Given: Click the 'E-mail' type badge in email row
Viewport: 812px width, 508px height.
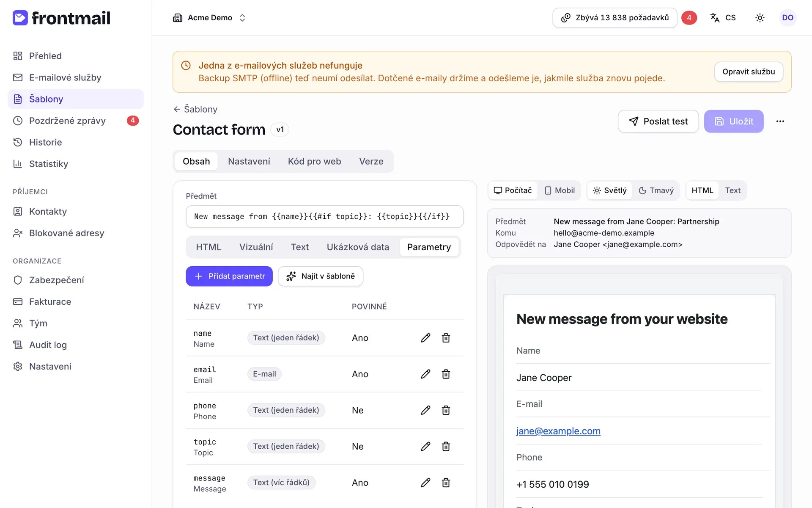Looking at the screenshot, I should point(264,374).
